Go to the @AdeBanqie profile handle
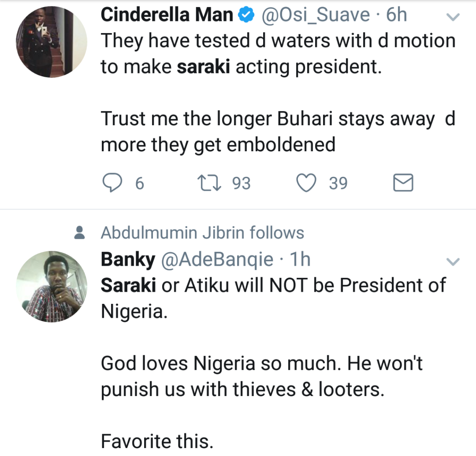The image size is (476, 456). (217, 260)
